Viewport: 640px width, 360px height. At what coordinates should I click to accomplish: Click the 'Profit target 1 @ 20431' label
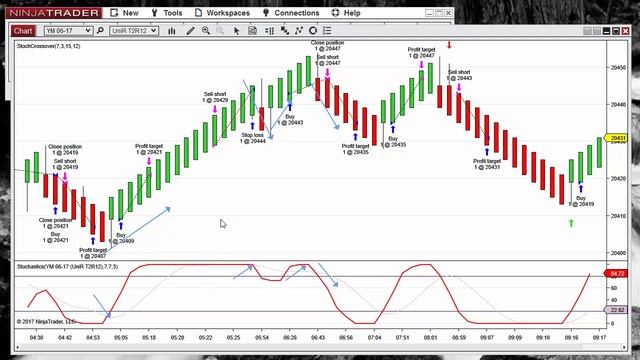(x=487, y=164)
